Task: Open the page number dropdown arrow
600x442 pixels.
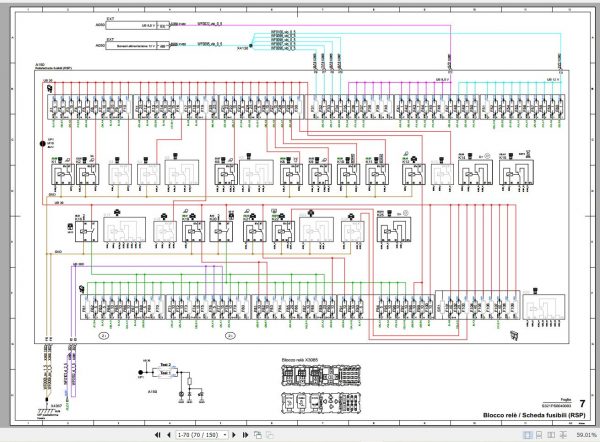Action: (x=225, y=435)
